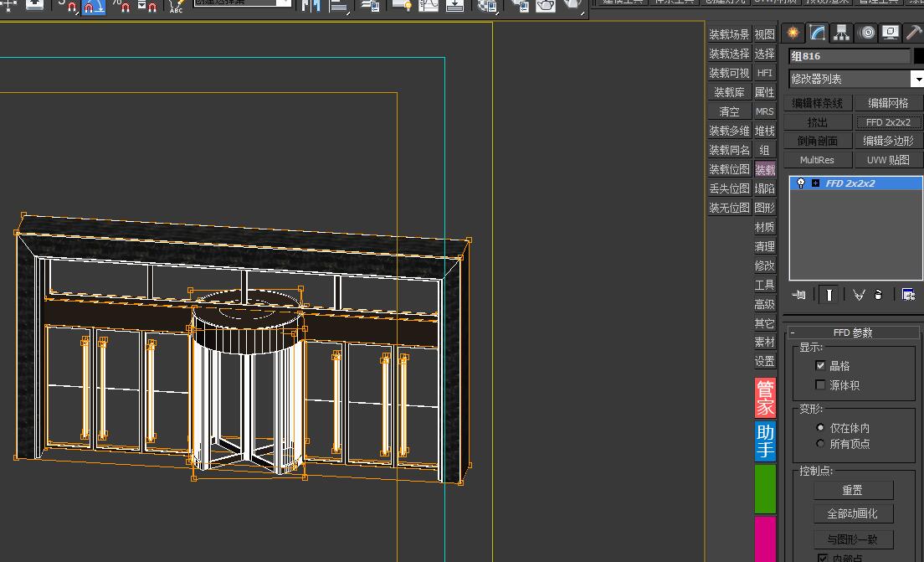Apply the 挤出 modifier button
924x562 pixels.
pos(818,122)
